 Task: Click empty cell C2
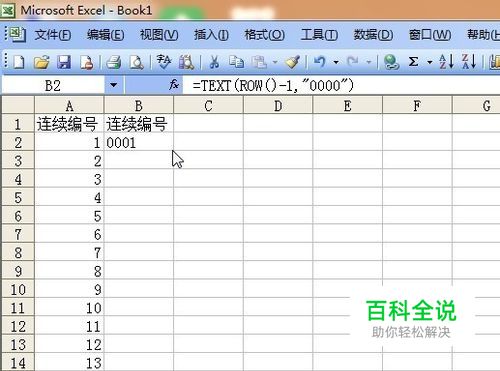(x=208, y=142)
